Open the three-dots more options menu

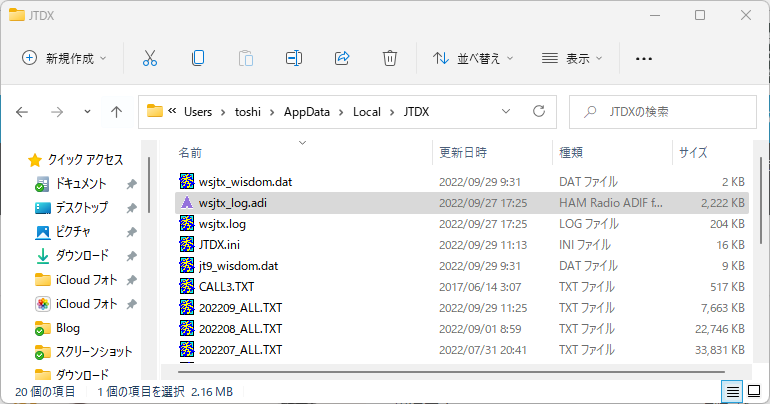(644, 59)
